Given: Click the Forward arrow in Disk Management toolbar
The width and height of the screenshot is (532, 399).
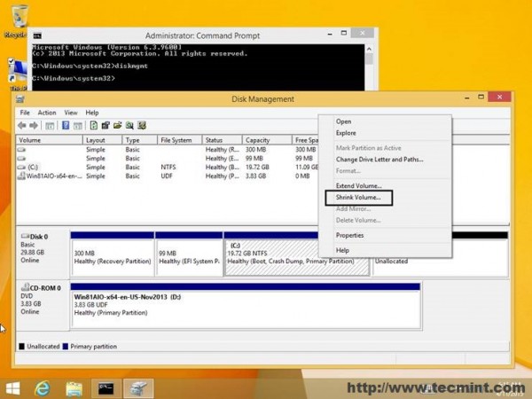Looking at the screenshot, I should coord(36,126).
